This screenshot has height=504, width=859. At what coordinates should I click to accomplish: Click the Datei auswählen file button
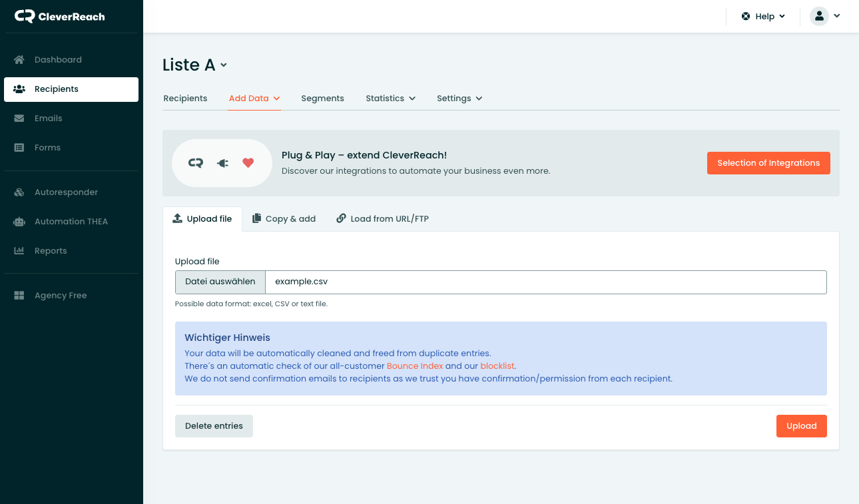pos(220,282)
